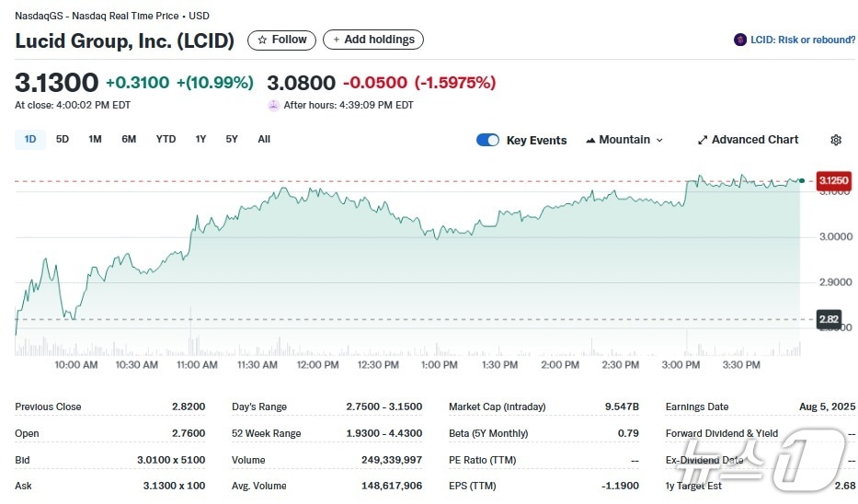This screenshot has height=504, width=858.
Task: Select the 1D time range tab
Action: [30, 139]
